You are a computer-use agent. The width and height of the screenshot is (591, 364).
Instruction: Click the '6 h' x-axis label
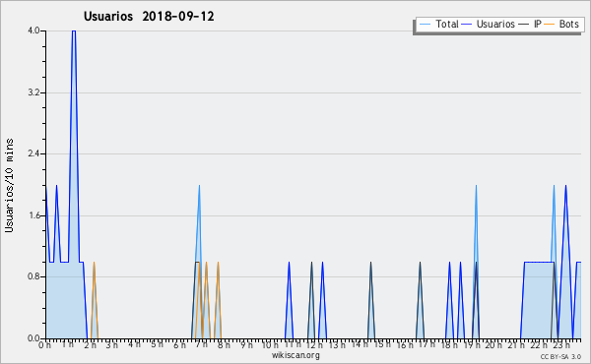179,345
